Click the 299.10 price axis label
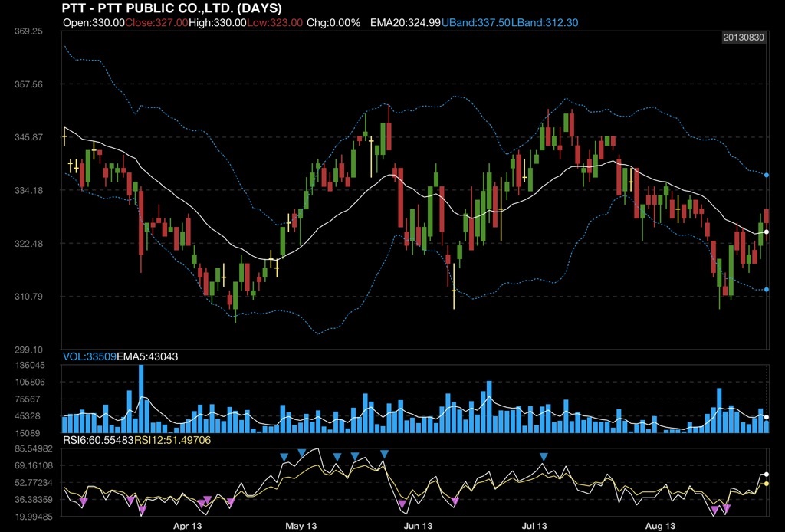 28,350
